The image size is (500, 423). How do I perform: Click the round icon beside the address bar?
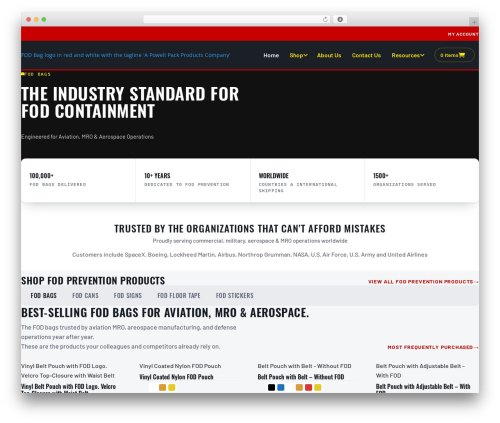pyautogui.click(x=340, y=19)
